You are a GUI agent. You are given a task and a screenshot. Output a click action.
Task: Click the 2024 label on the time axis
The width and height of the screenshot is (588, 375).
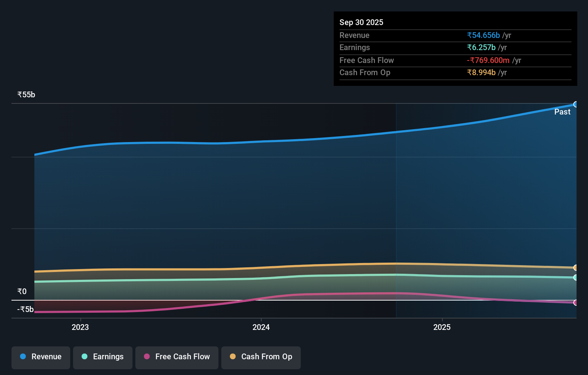click(x=261, y=327)
